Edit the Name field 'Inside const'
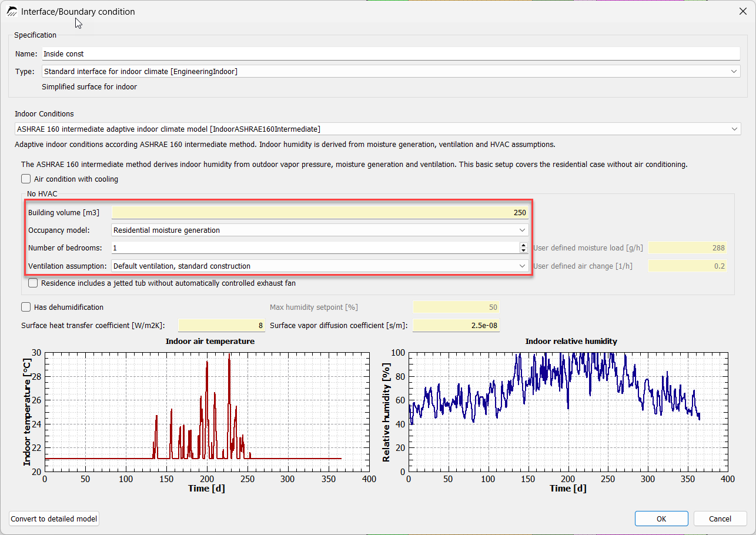This screenshot has width=756, height=535. click(x=391, y=53)
